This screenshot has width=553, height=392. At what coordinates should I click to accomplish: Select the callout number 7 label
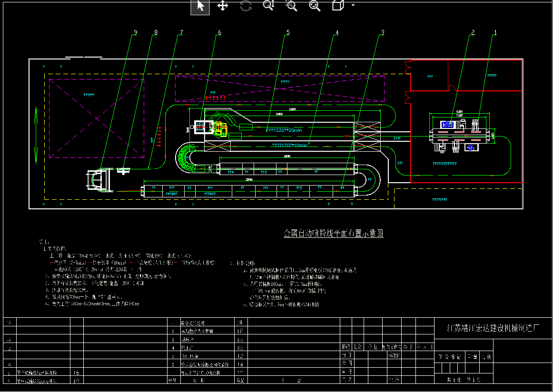coord(181,32)
